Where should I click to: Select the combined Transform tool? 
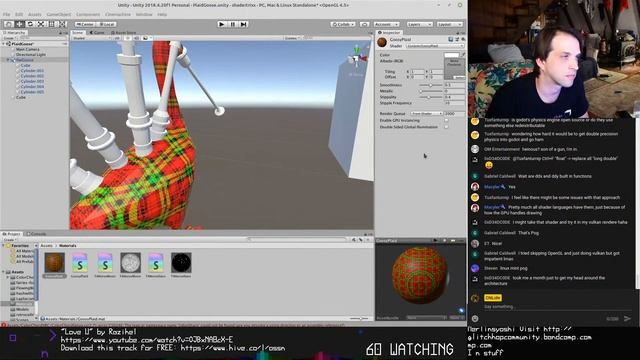pyautogui.click(x=62, y=24)
